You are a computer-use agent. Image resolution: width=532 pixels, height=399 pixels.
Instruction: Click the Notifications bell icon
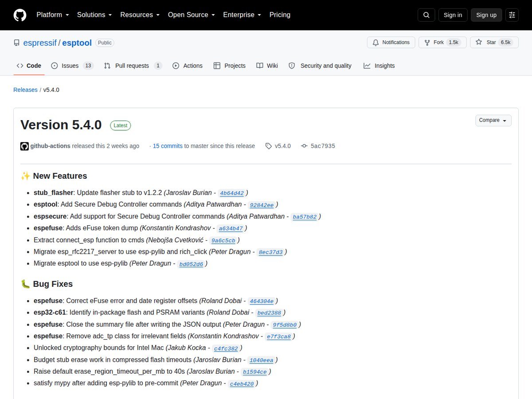coord(376,43)
